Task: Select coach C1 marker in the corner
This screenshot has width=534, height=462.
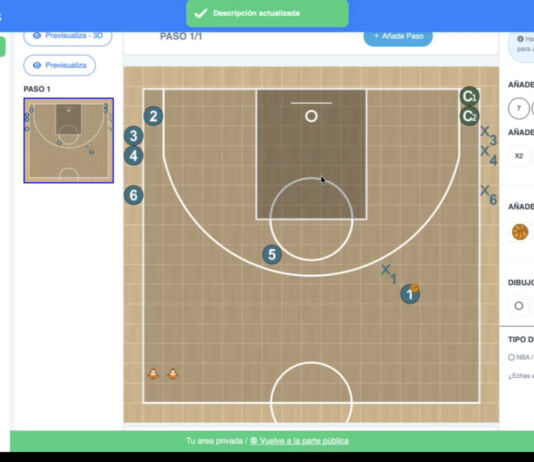Action: tap(469, 97)
